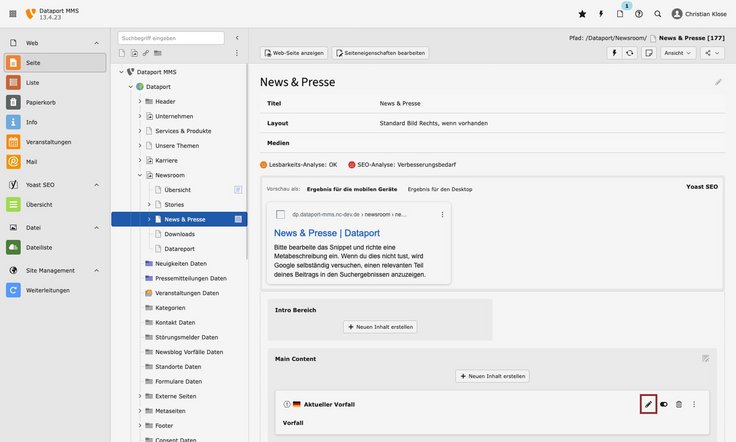This screenshot has width=736, height=442.
Task: Focus the Suchbegriff eingeben search field
Action: point(171,38)
